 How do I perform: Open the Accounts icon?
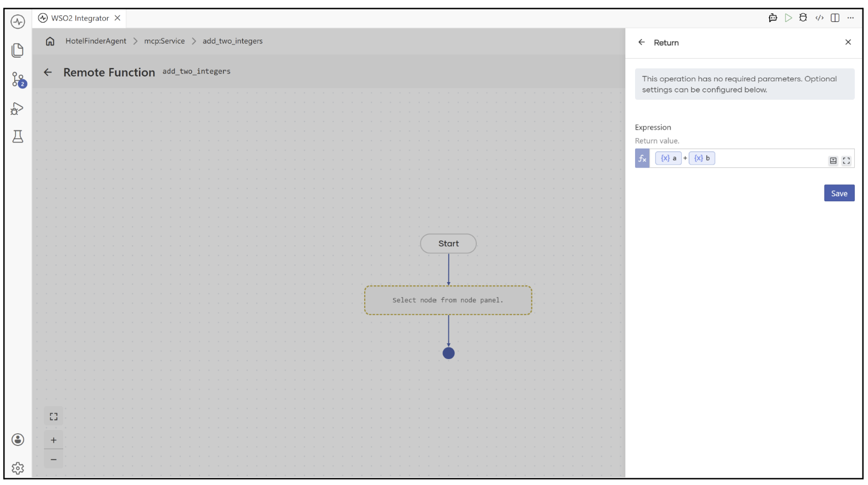[x=18, y=439]
